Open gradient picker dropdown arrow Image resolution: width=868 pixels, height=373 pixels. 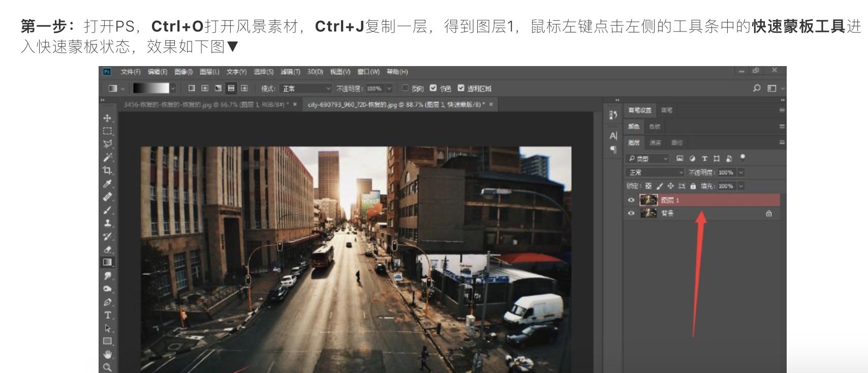[x=173, y=88]
